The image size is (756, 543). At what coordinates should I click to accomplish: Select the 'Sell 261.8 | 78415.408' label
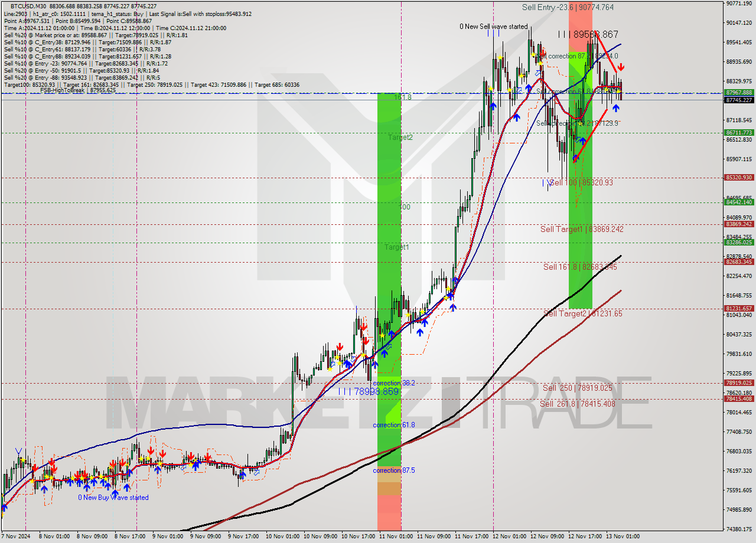click(x=577, y=404)
